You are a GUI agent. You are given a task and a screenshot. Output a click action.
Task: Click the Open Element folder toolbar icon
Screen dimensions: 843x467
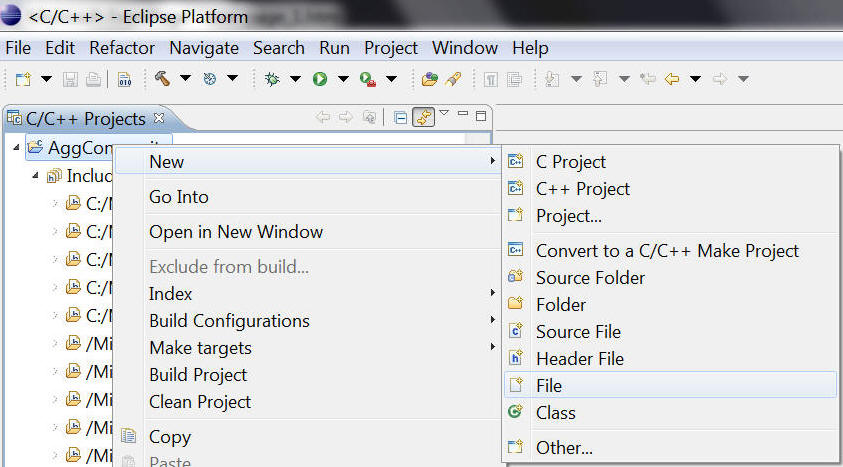pos(430,80)
